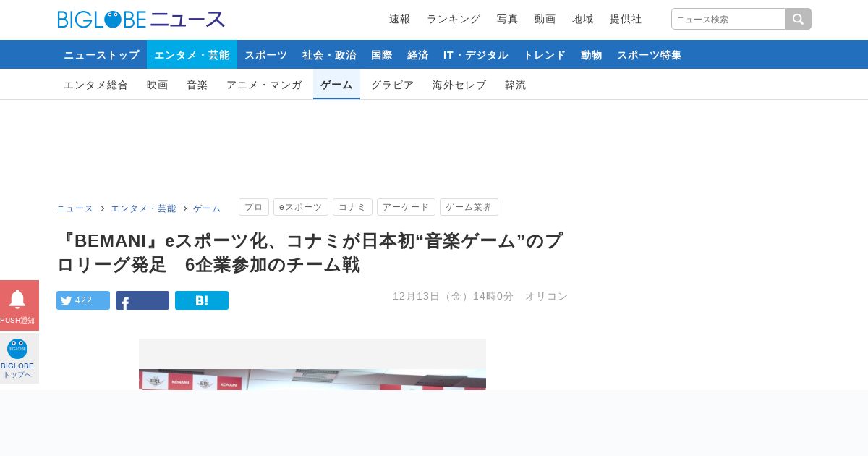
Task: Click ニュース breadcrumb link
Action: (75, 208)
